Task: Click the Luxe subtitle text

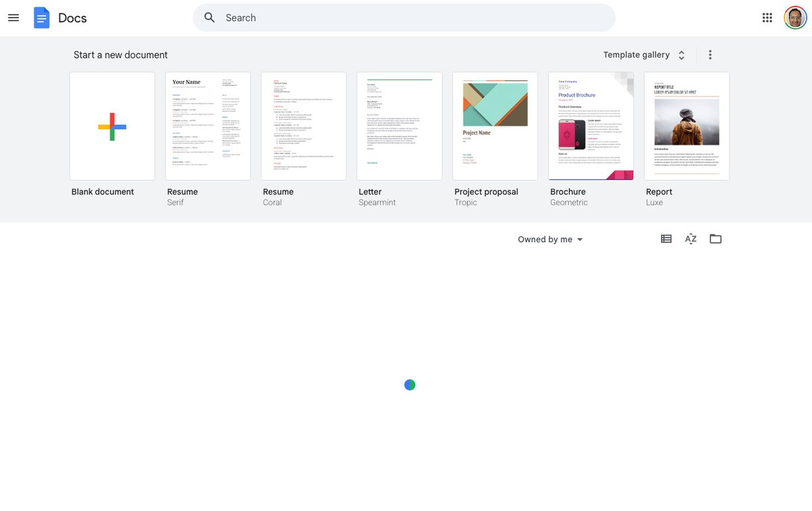Action: click(x=654, y=202)
